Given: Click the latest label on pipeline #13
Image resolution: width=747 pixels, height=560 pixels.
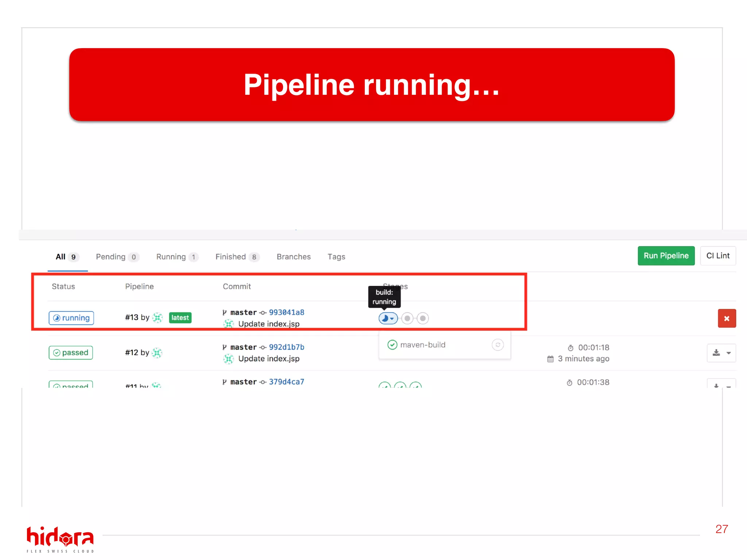Looking at the screenshot, I should (180, 318).
